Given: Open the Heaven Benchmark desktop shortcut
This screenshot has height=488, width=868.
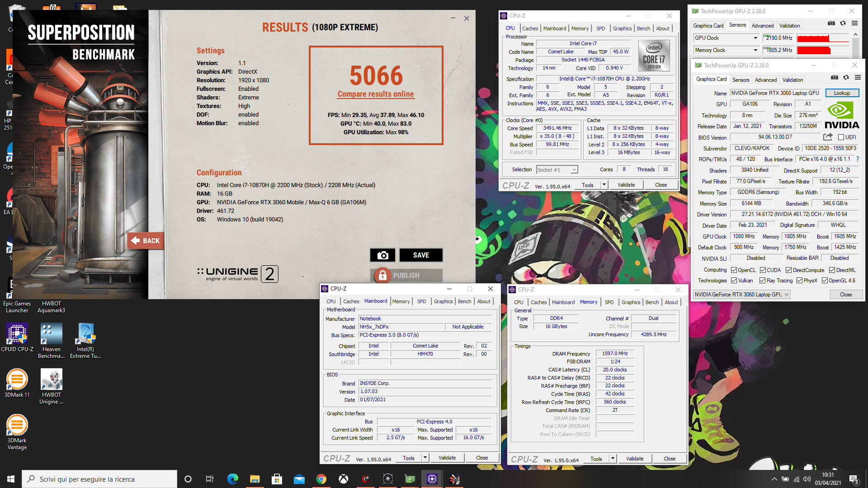Looking at the screenshot, I should (x=51, y=341).
